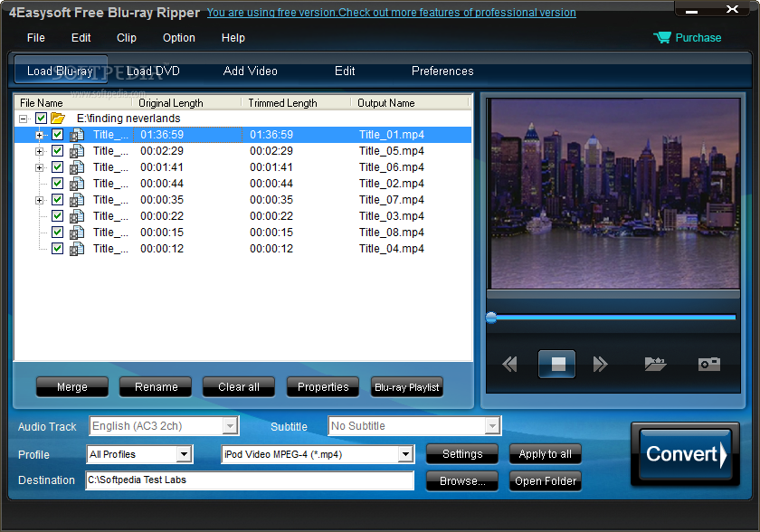Expand the Title_05.mp4 tree node

[39, 152]
